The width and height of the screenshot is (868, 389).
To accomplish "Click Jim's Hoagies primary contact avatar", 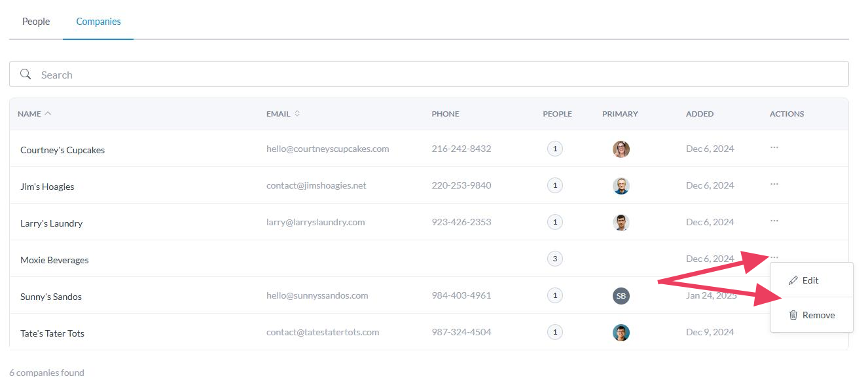I will coord(621,186).
